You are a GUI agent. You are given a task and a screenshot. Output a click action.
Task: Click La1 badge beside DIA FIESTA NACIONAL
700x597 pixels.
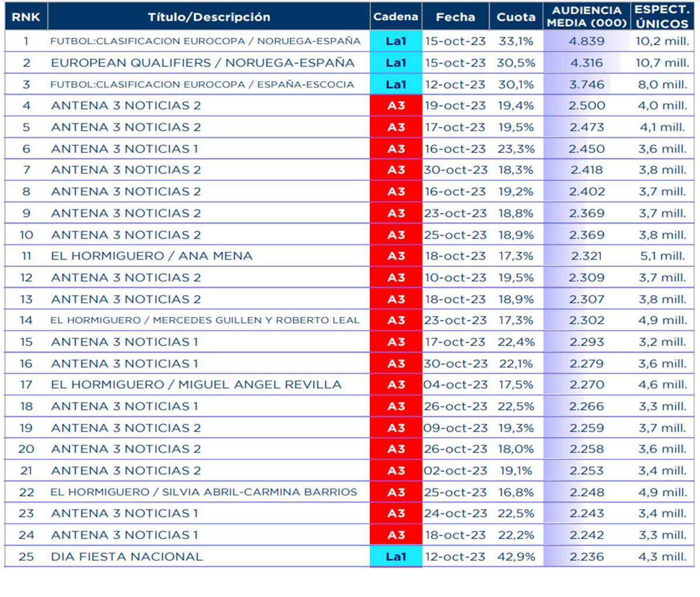coord(395,557)
